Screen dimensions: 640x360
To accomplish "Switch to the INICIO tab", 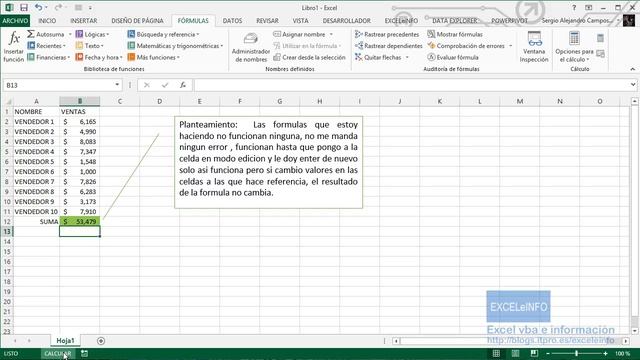I will coord(47,20).
